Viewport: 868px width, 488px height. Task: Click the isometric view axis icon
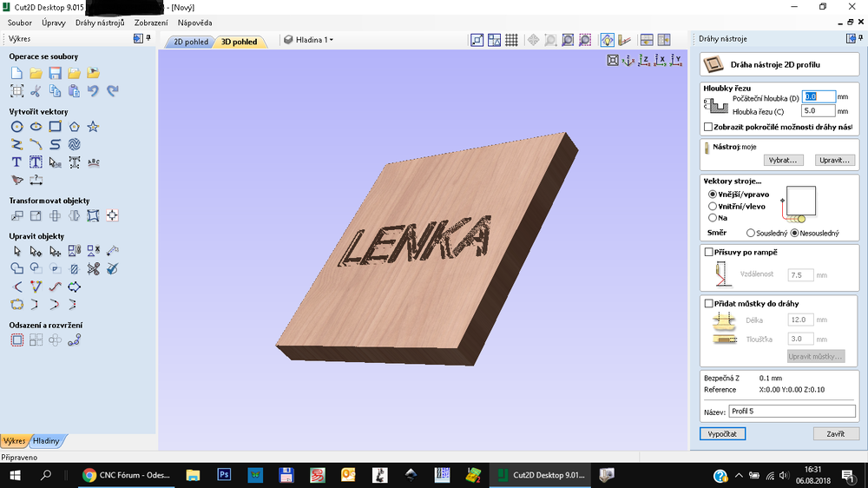[628, 60]
